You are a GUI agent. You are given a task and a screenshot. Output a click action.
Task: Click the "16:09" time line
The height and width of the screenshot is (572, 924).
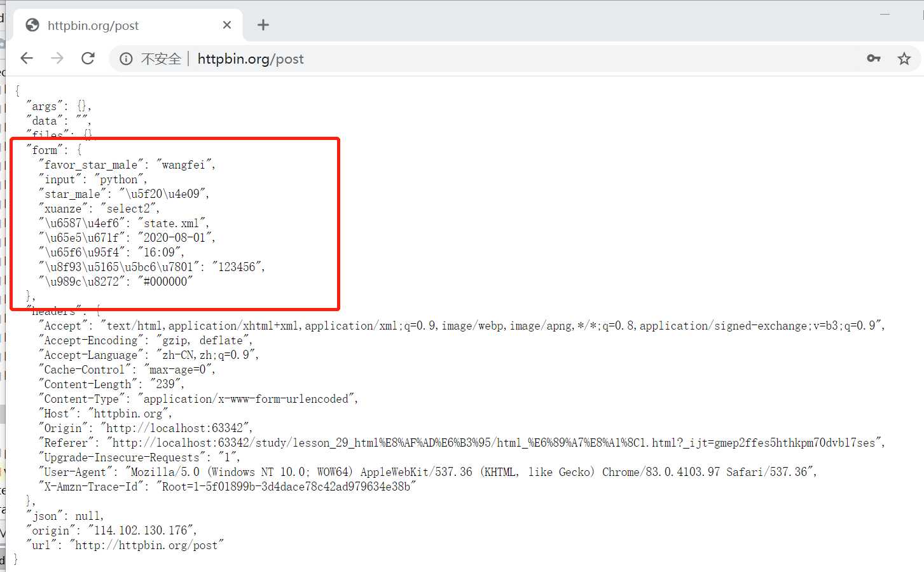(111, 253)
